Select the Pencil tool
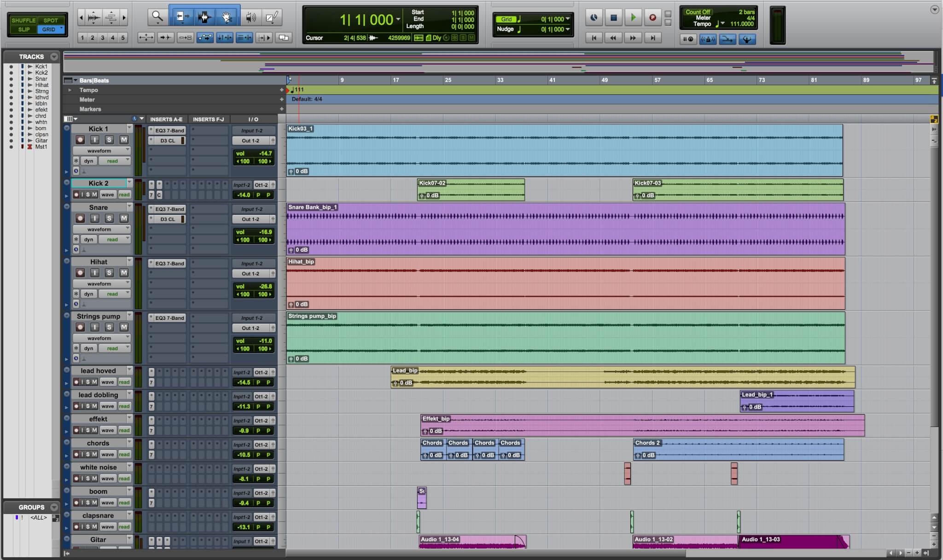This screenshot has width=943, height=560. pyautogui.click(x=272, y=17)
